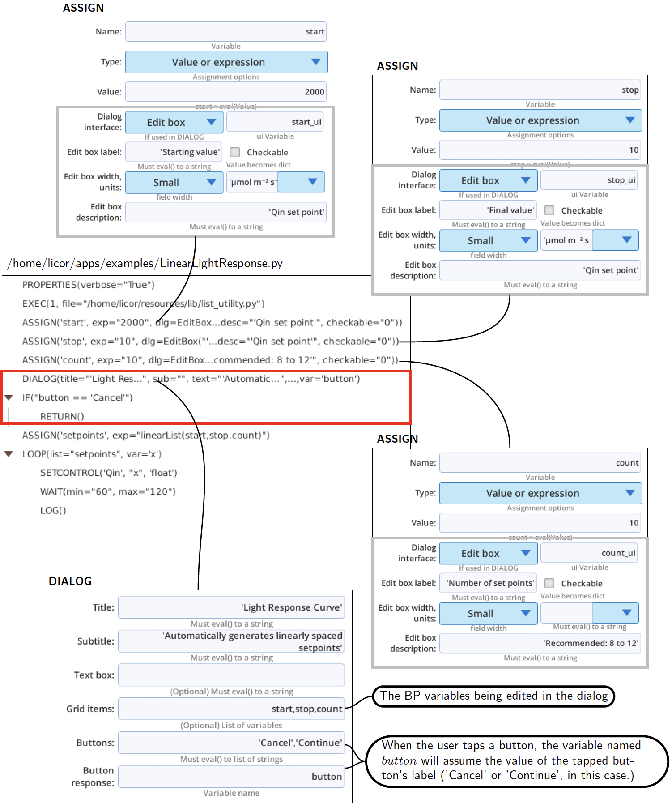Image resolution: width=672 pixels, height=803 pixels.
Task: Open Type dropdown in stop ASSIGN panel
Action: pyautogui.click(x=540, y=120)
